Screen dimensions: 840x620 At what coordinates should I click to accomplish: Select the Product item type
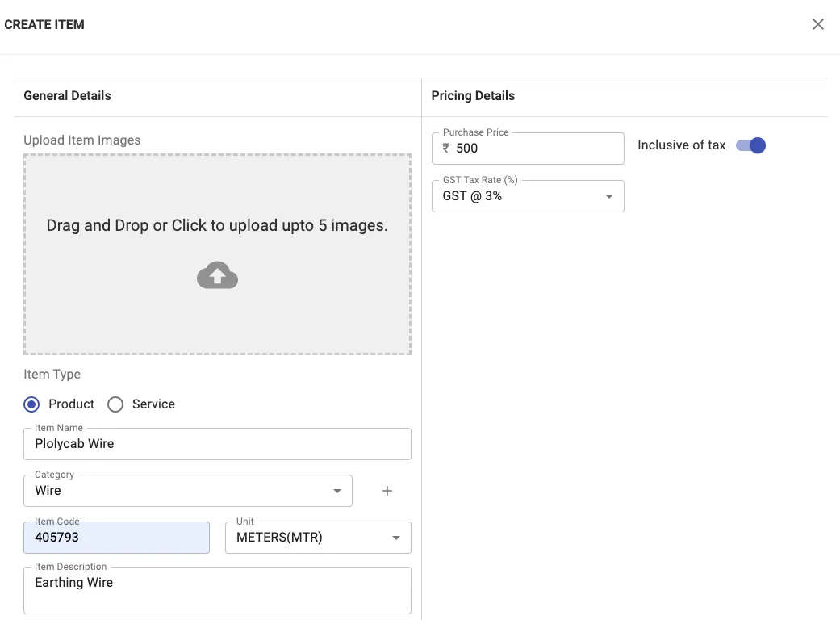pos(32,404)
